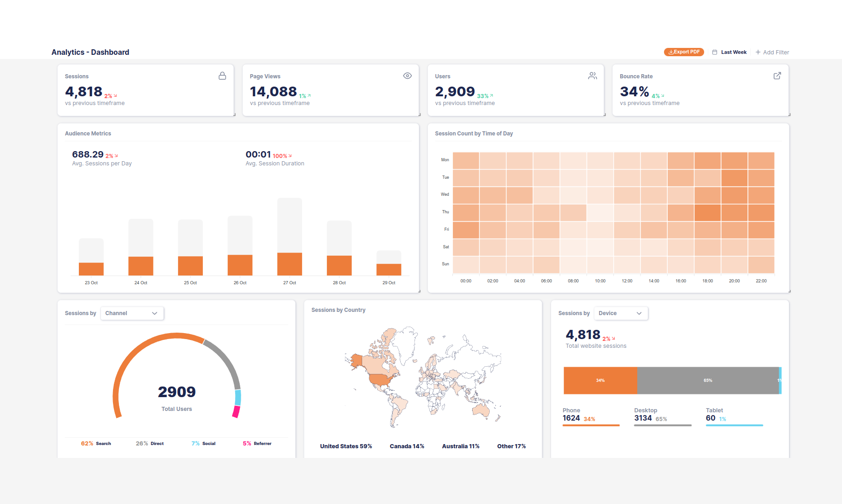This screenshot has width=842, height=504.
Task: Click the Australia 11% label
Action: [x=461, y=446]
